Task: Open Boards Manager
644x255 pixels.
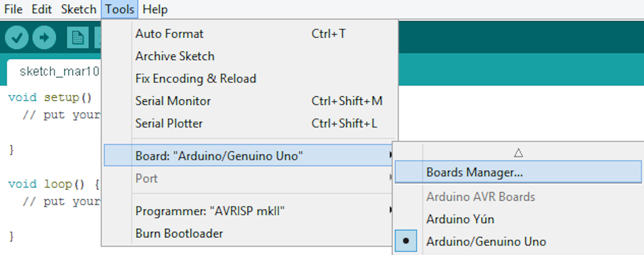Action: (474, 172)
